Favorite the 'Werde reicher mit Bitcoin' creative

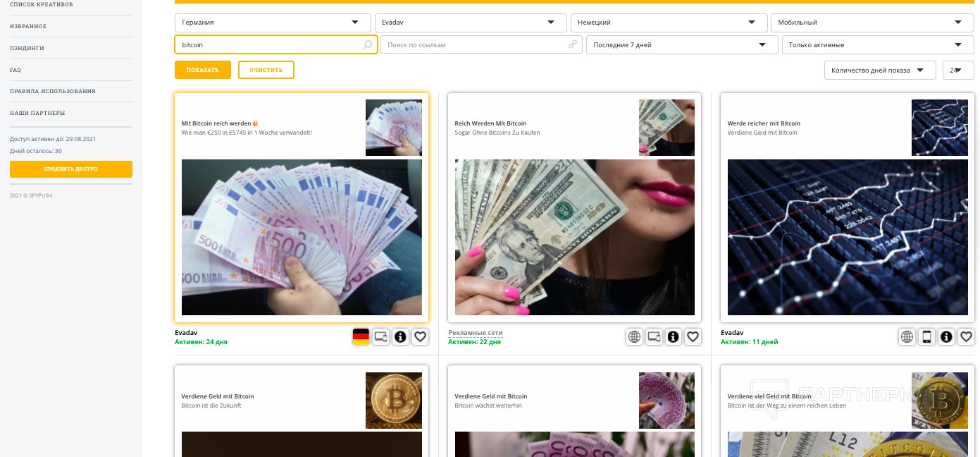click(966, 337)
